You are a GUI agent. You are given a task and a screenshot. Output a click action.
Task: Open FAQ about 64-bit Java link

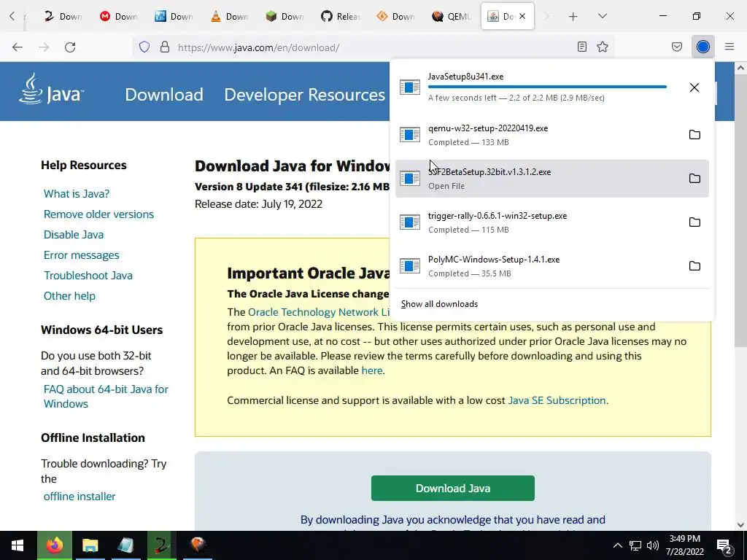[106, 396]
